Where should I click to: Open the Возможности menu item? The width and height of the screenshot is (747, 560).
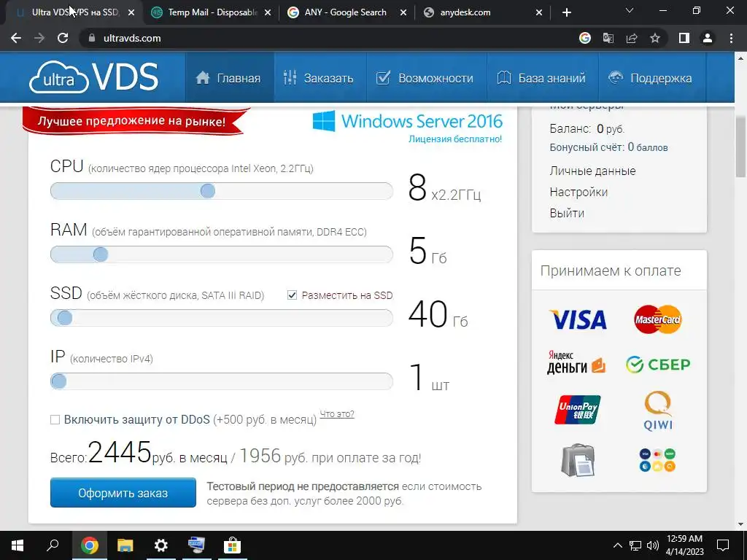click(425, 77)
